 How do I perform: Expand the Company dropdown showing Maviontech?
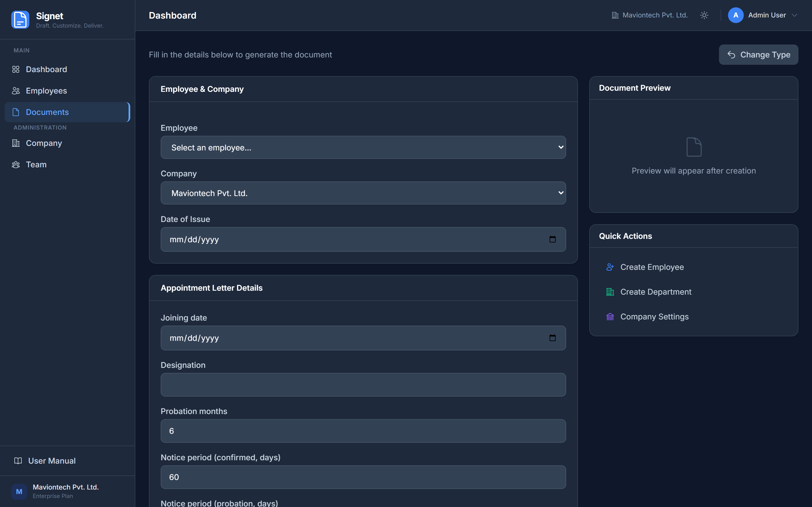363,193
